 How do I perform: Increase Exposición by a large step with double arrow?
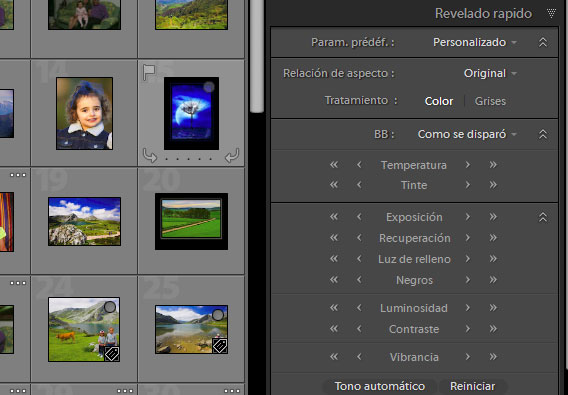click(x=493, y=217)
